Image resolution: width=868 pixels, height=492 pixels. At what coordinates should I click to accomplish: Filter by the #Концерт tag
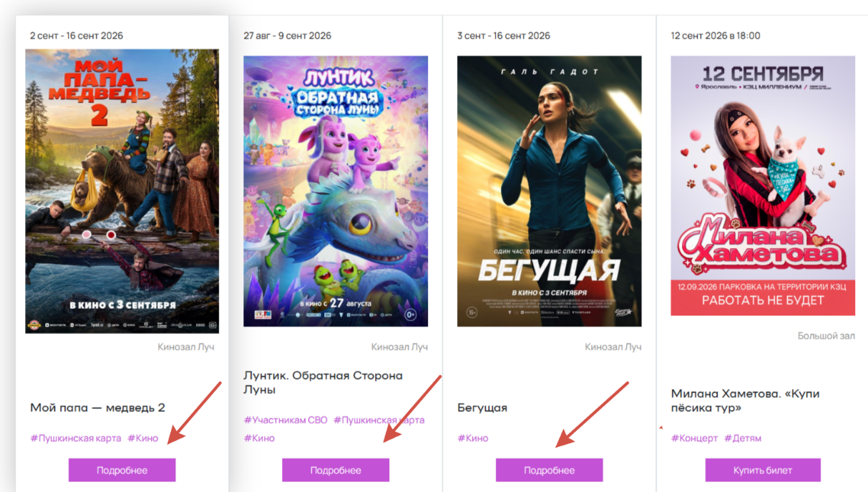click(694, 438)
